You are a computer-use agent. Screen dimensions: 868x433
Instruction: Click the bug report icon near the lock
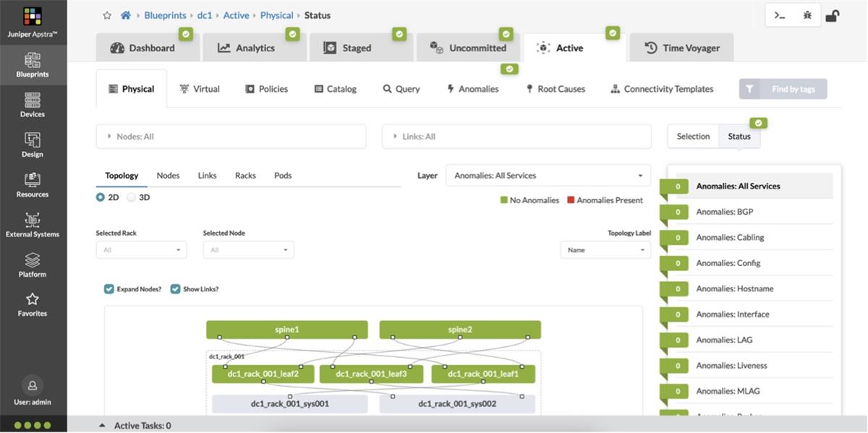tap(807, 14)
